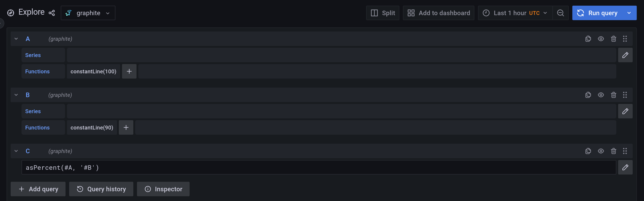Delete query B with the trash icon

coord(614,95)
